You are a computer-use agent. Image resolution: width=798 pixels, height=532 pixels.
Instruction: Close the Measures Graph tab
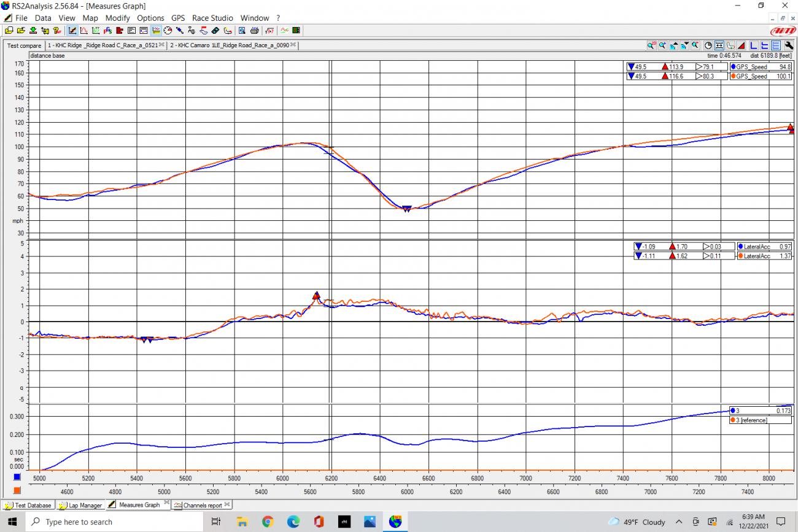tap(166, 503)
